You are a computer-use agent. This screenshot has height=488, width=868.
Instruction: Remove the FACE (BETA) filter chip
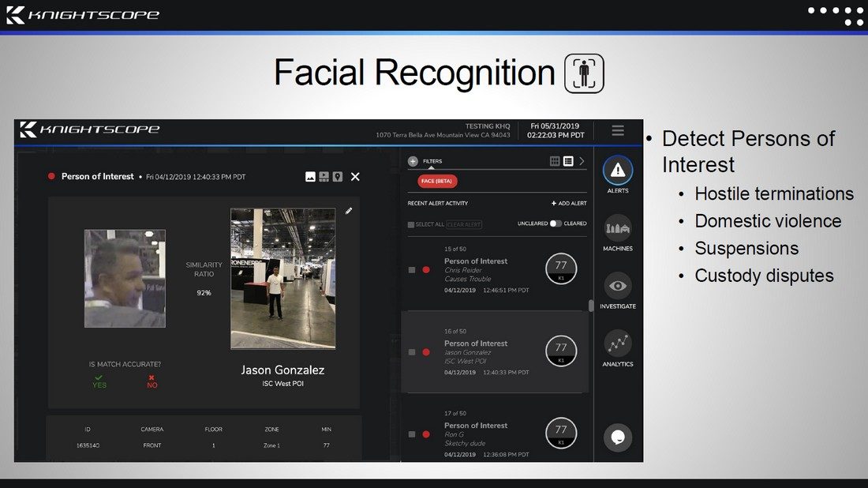[x=437, y=181]
